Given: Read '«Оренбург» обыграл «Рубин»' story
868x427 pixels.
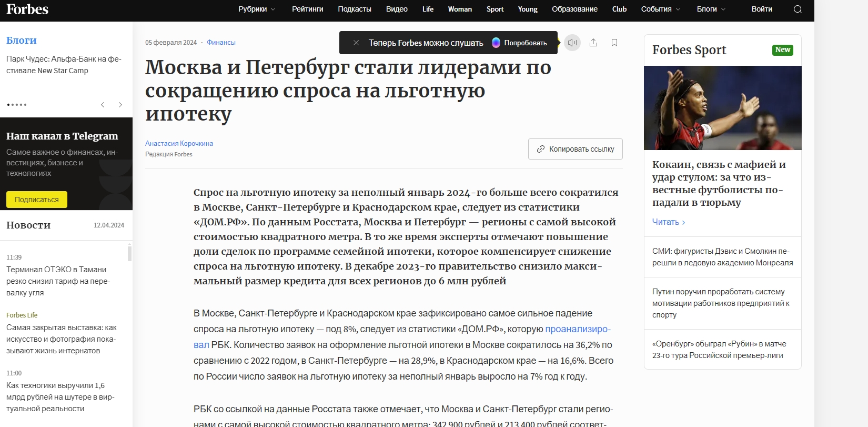Looking at the screenshot, I should click(x=719, y=350).
